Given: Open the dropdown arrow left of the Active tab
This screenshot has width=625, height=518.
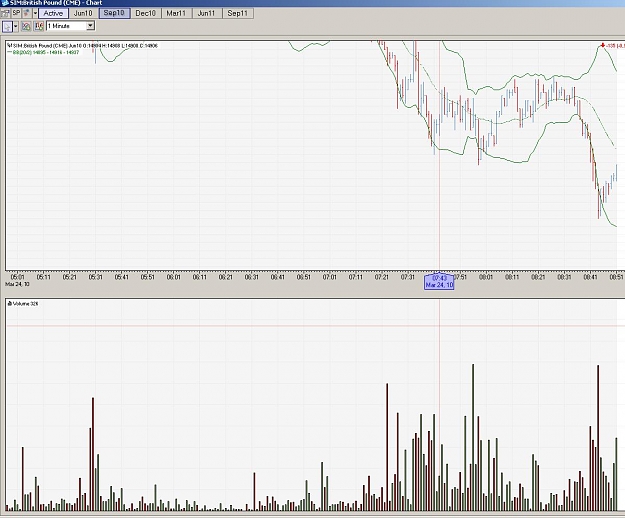Looking at the screenshot, I should tap(35, 13).
